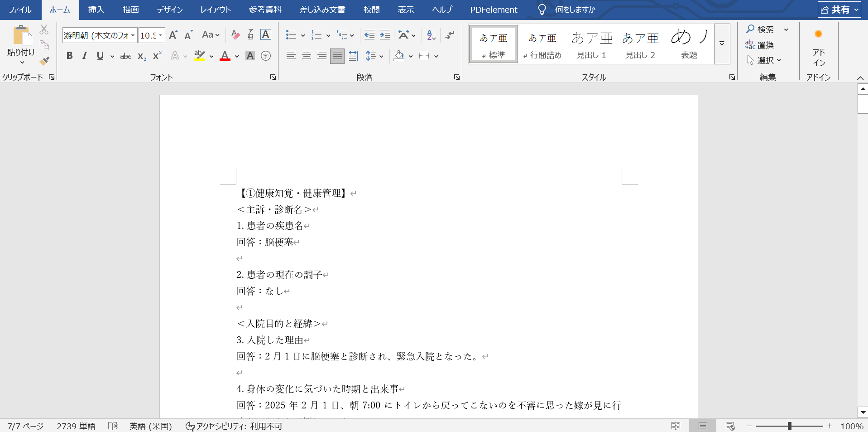
Task: Open the font name dropdown
Action: 133,35
